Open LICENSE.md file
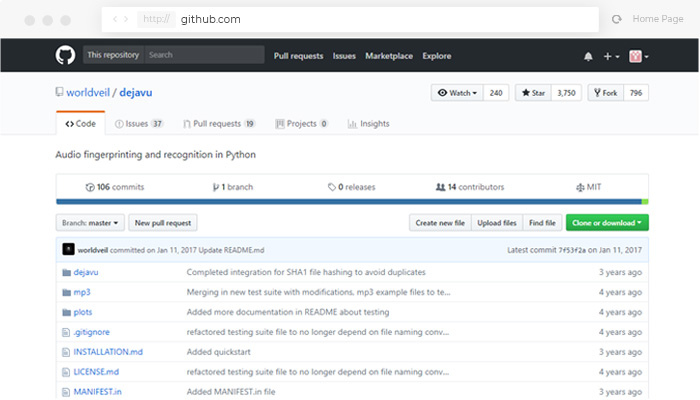The width and height of the screenshot is (700, 400). pyautogui.click(x=96, y=372)
